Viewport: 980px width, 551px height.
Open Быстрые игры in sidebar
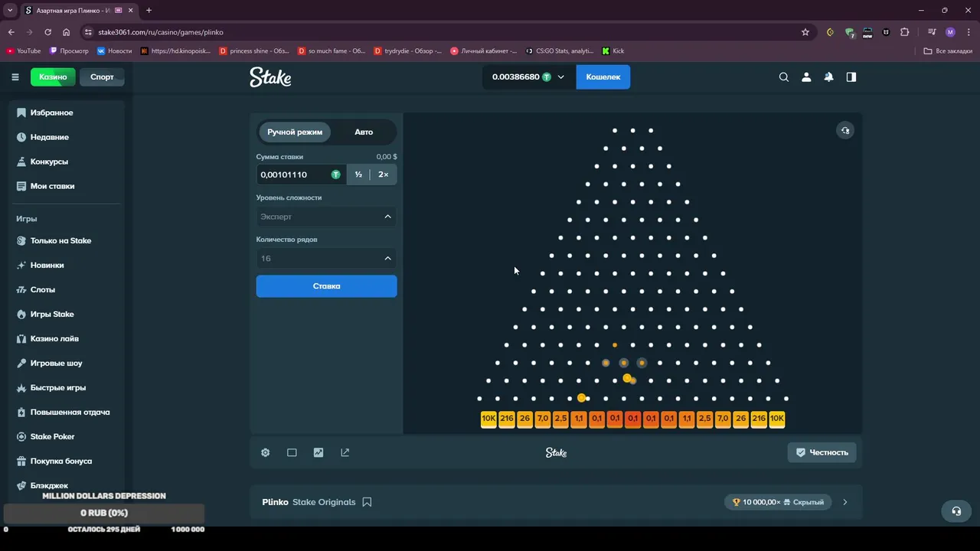[x=51, y=387]
